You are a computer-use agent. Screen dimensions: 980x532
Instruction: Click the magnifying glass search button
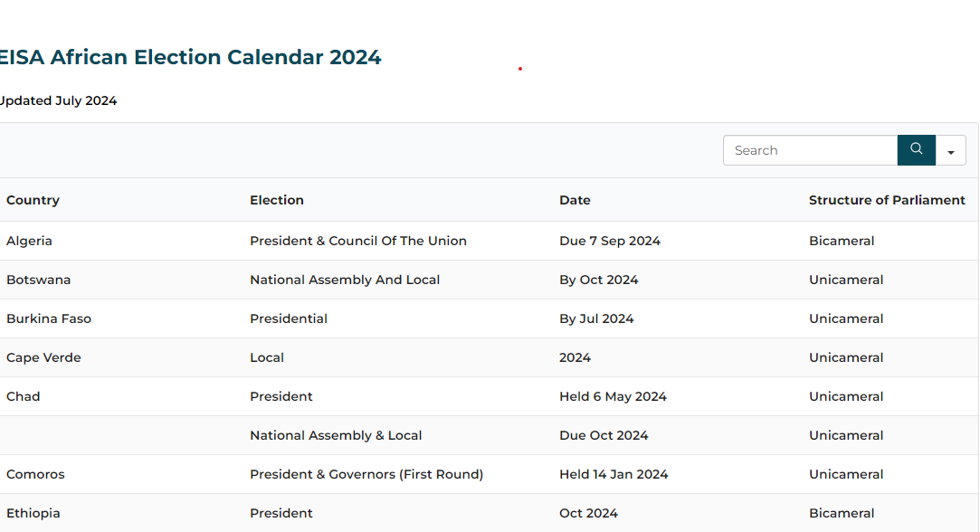click(916, 150)
